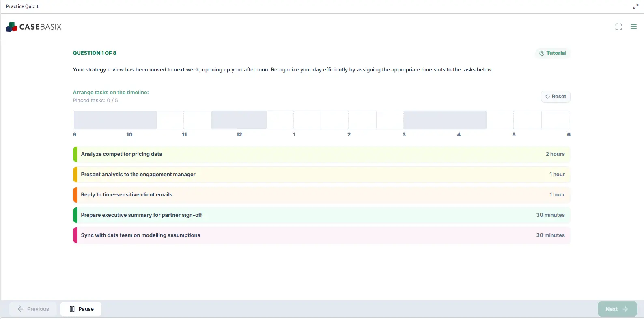Viewport: 644px width, 319px height.
Task: Click the shaded 3 to 4:30 timeline block
Action: pos(445,120)
